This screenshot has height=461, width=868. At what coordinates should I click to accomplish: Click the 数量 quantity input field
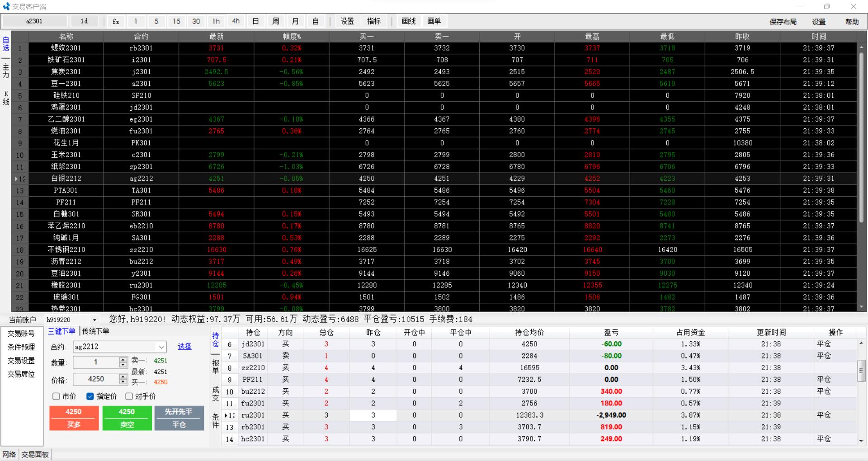96,362
